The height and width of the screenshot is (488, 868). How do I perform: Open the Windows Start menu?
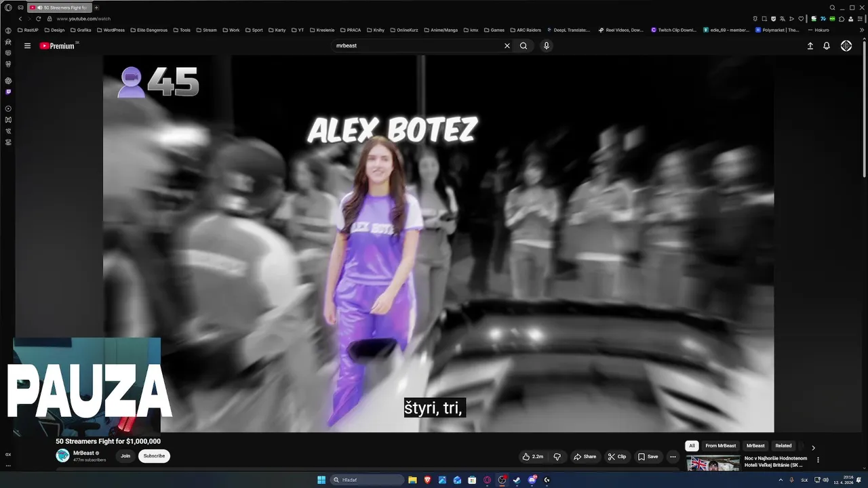pyautogui.click(x=321, y=480)
